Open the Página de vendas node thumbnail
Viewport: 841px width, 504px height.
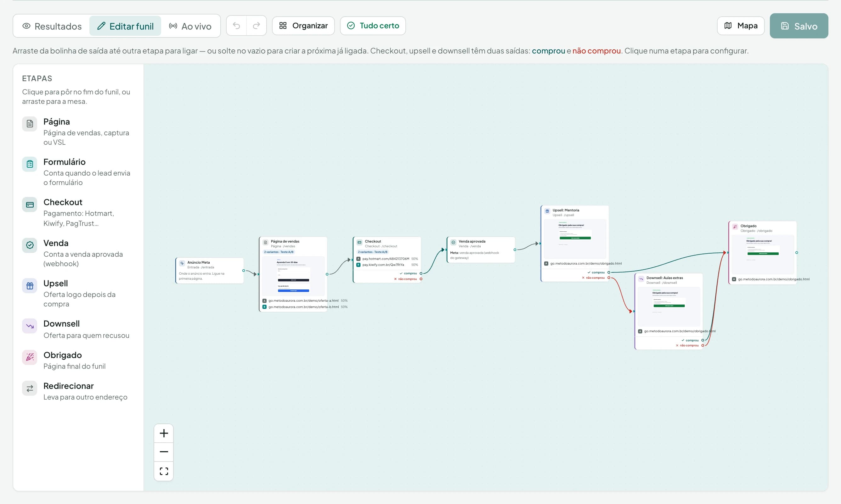coord(293,276)
